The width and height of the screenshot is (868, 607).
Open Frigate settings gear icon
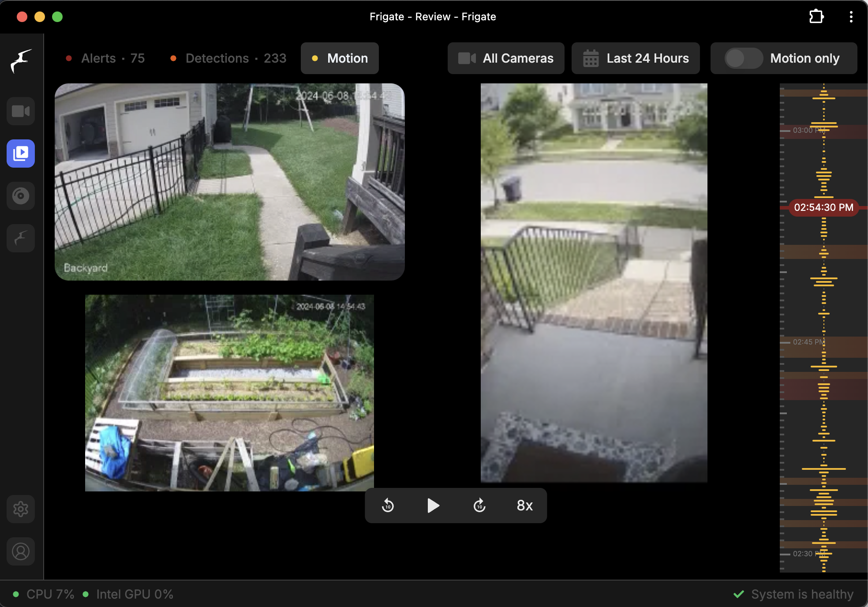tap(20, 508)
